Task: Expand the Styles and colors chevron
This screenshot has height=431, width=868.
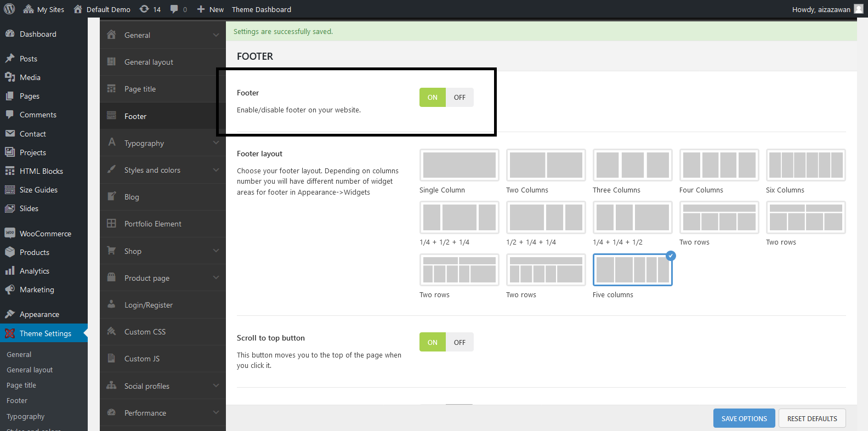Action: (x=216, y=170)
